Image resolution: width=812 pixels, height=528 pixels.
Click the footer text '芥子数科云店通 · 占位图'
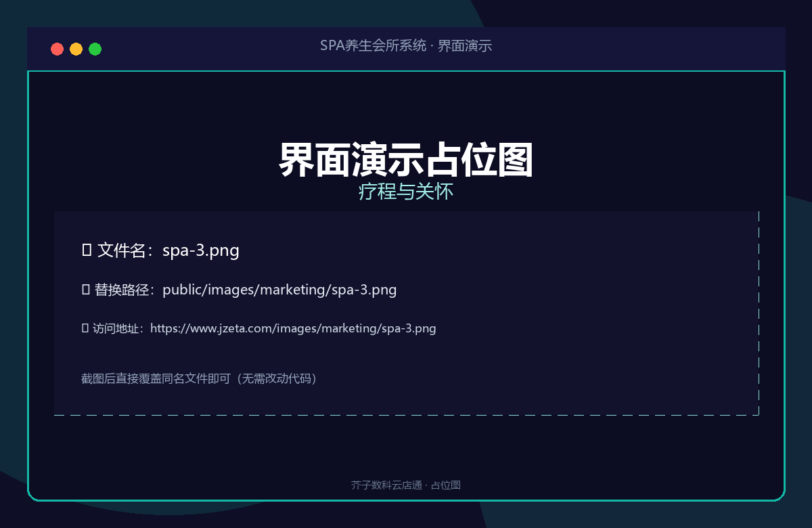tap(406, 485)
